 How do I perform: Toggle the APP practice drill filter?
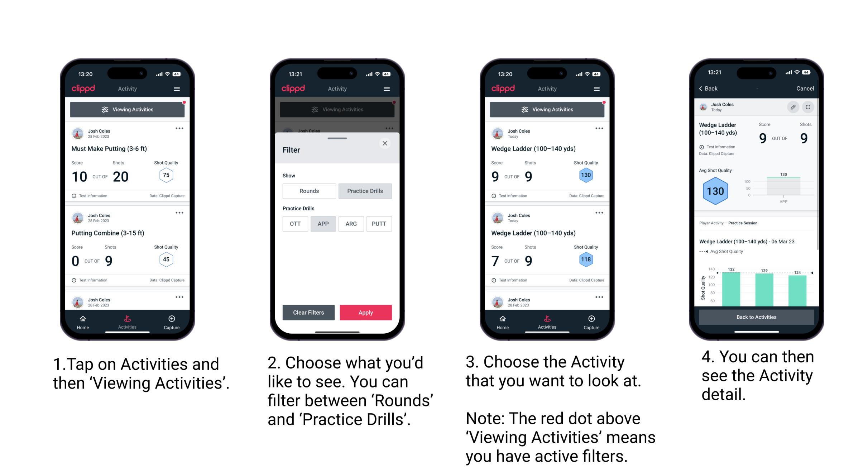pyautogui.click(x=322, y=224)
